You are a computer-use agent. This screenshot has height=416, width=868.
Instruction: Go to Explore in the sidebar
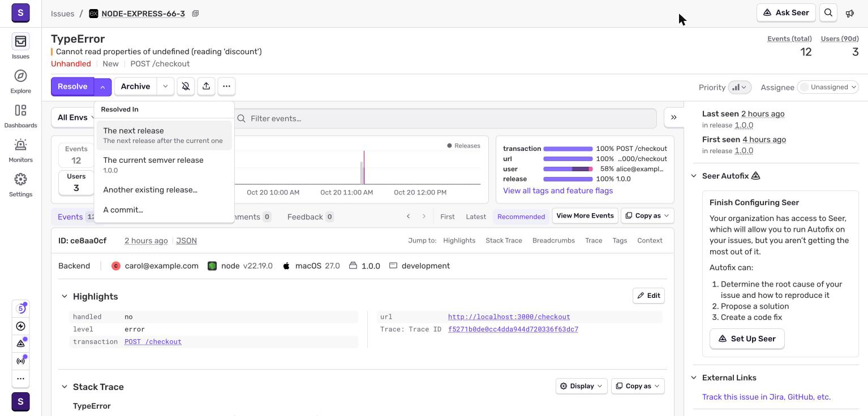(x=20, y=81)
